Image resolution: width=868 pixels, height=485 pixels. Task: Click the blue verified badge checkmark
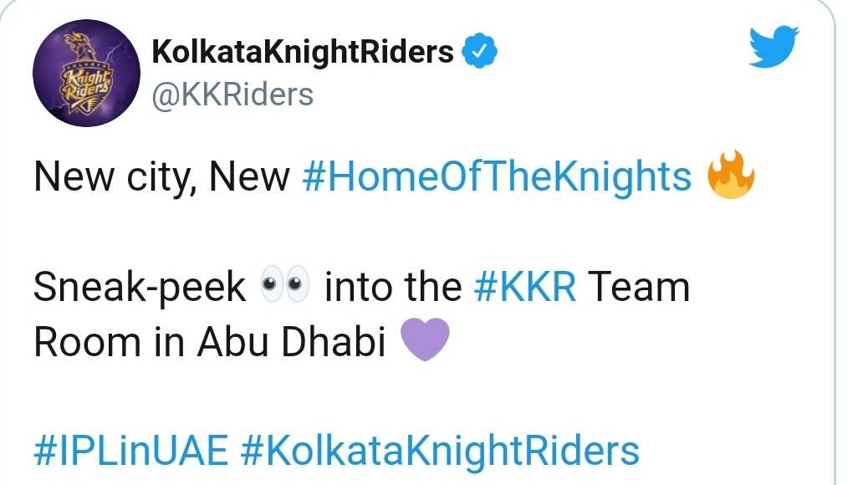pyautogui.click(x=479, y=51)
